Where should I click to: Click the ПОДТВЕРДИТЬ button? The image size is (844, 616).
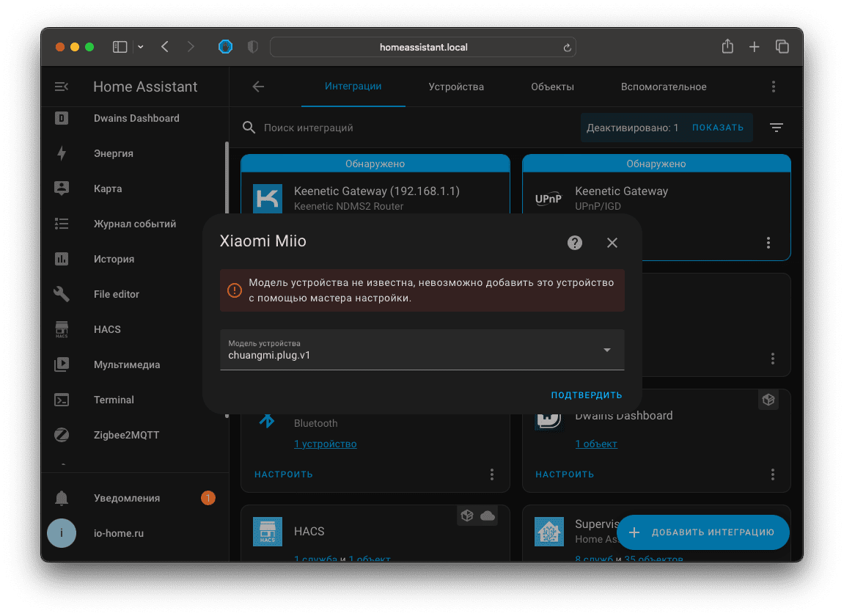click(586, 395)
